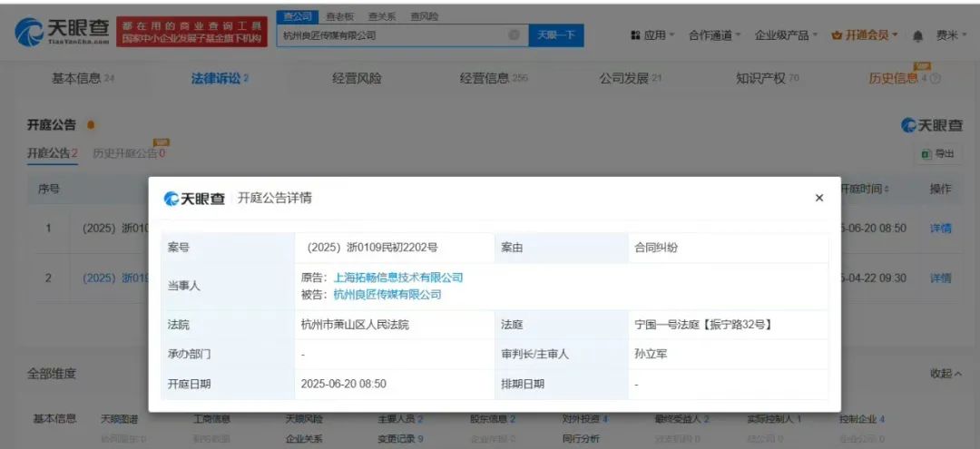The width and height of the screenshot is (980, 449).
Task: Open the 开通会员 membership dropdown
Action: point(865,35)
